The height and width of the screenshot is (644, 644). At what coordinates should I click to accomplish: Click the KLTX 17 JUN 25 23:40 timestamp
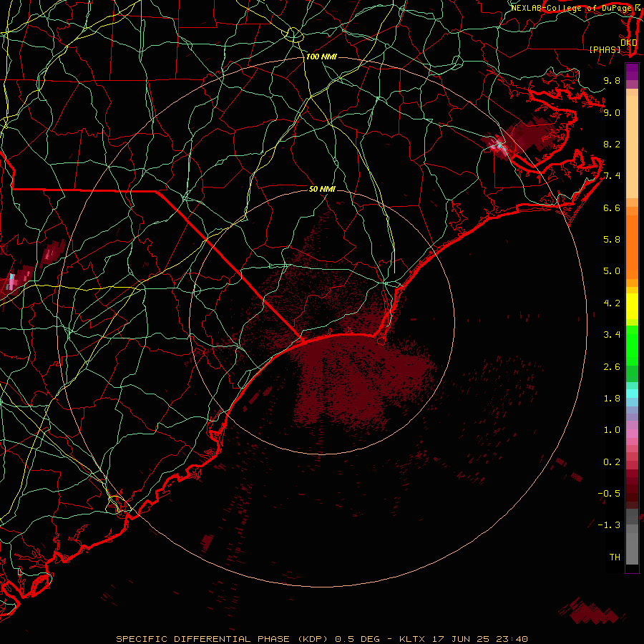[463, 639]
